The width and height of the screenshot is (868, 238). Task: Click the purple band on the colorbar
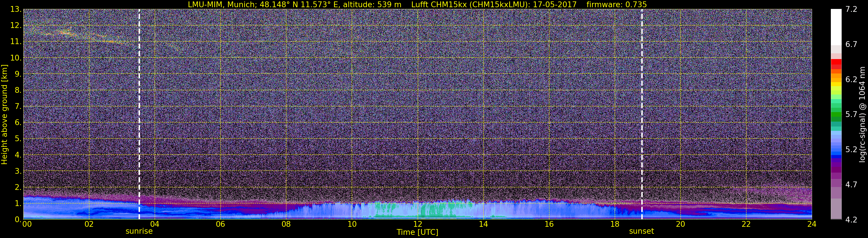click(x=836, y=165)
